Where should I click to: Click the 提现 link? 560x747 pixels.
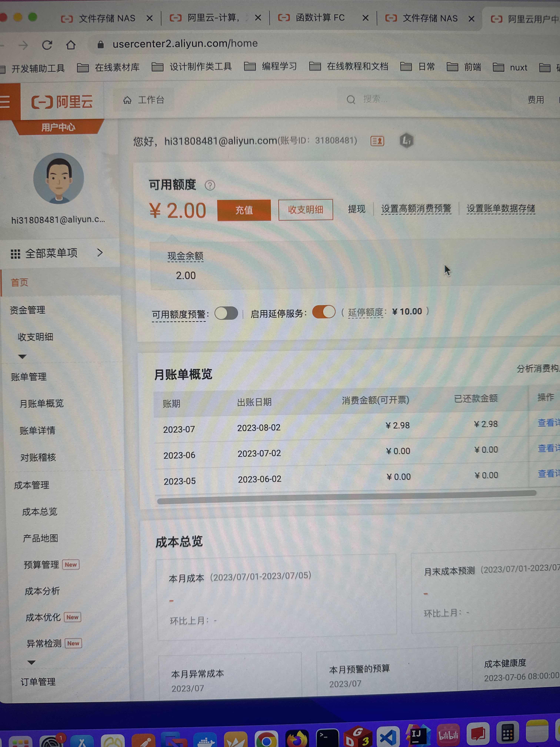coord(356,209)
